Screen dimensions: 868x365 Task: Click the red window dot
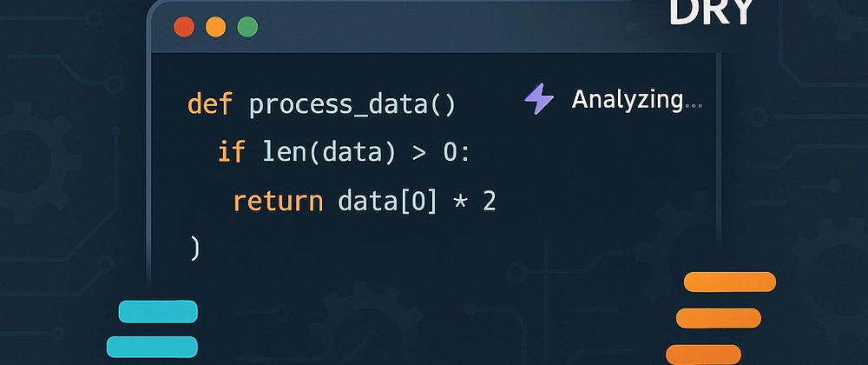[x=184, y=27]
